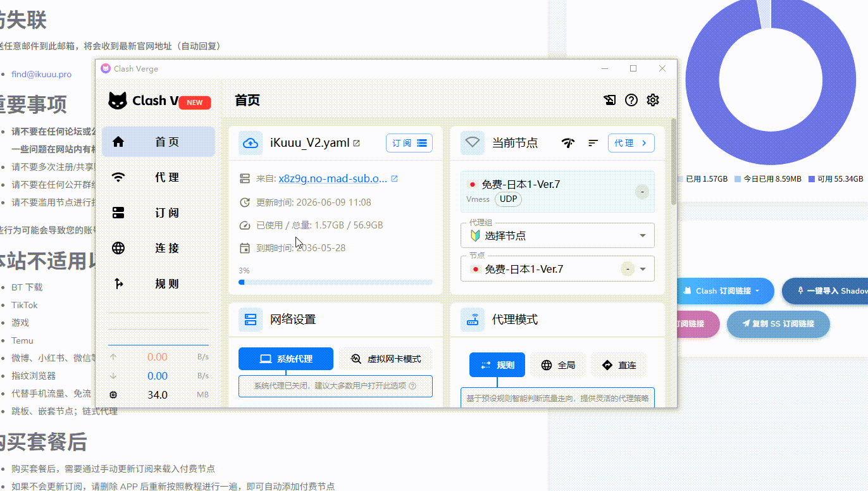Toggle 今日已用 8.59MB chart legend item

coord(768,179)
